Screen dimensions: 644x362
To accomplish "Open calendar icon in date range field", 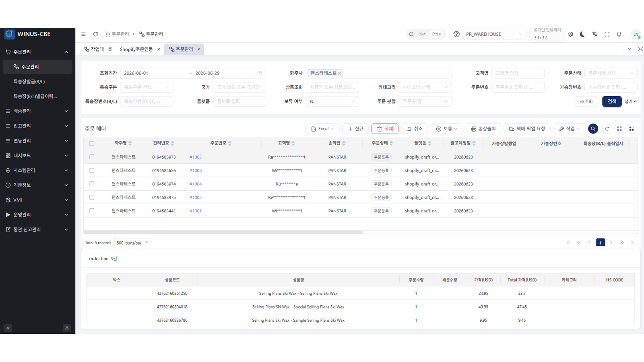I will pos(260,73).
